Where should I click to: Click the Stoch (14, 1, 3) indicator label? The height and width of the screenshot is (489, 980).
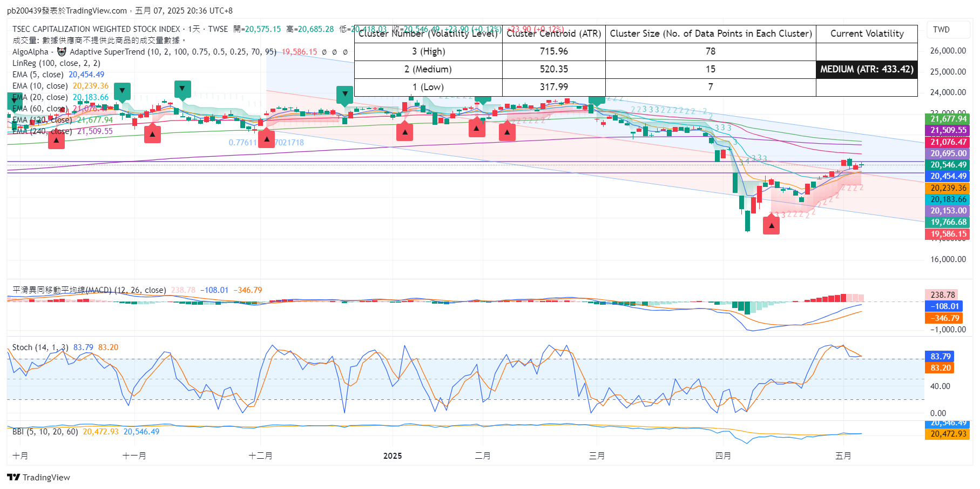pyautogui.click(x=40, y=347)
